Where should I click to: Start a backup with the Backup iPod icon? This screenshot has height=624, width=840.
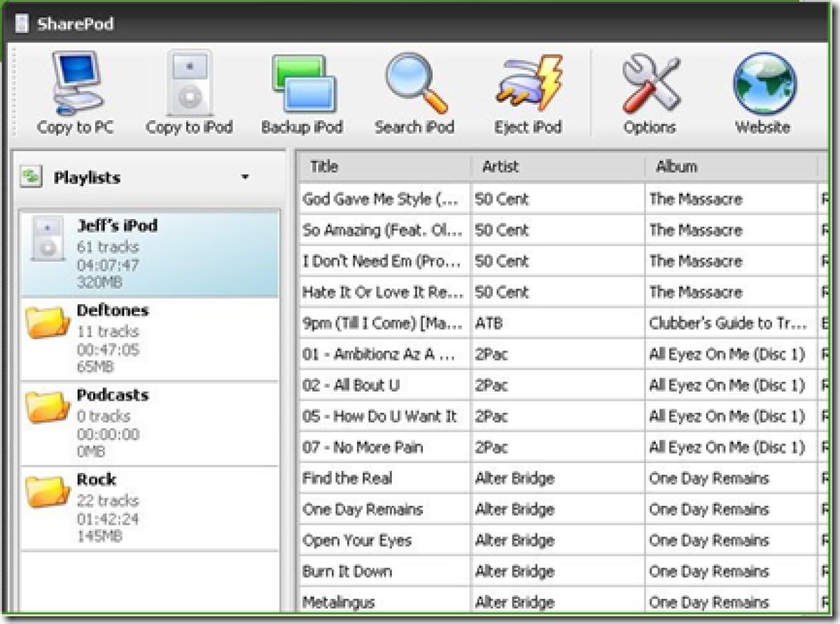(301, 84)
